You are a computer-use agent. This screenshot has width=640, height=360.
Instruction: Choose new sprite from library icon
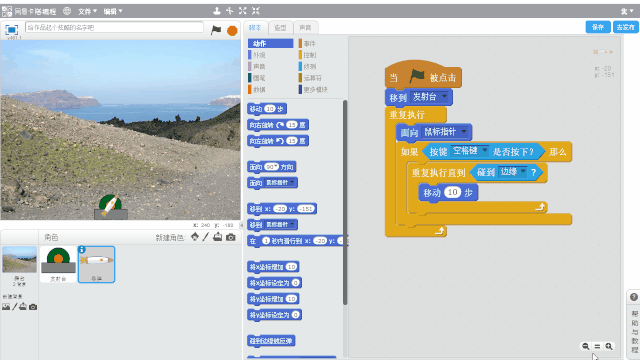[x=195, y=237]
